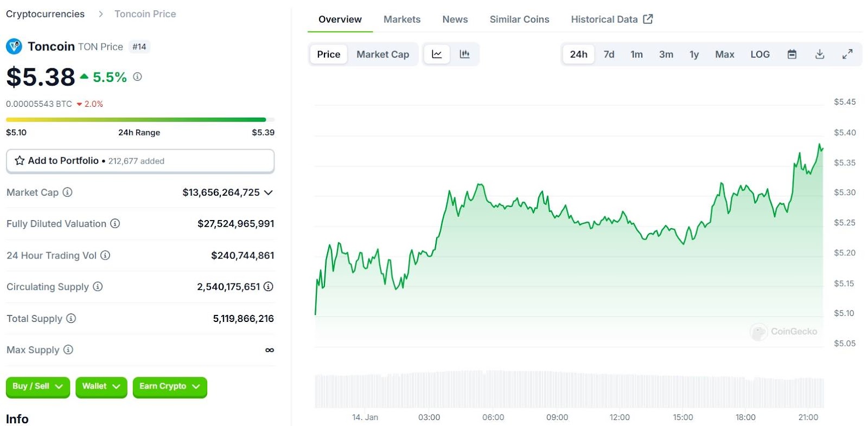The width and height of the screenshot is (868, 426).
Task: Select the 7d time range
Action: coord(609,54)
